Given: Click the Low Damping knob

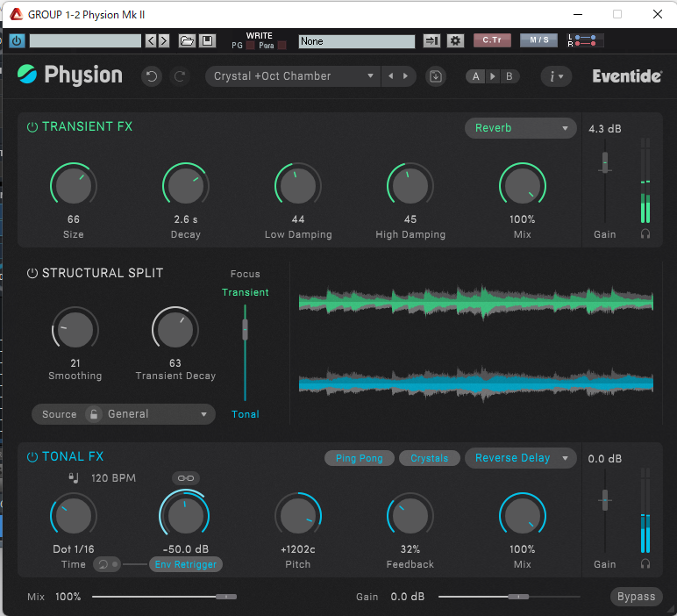Looking at the screenshot, I should click(298, 185).
